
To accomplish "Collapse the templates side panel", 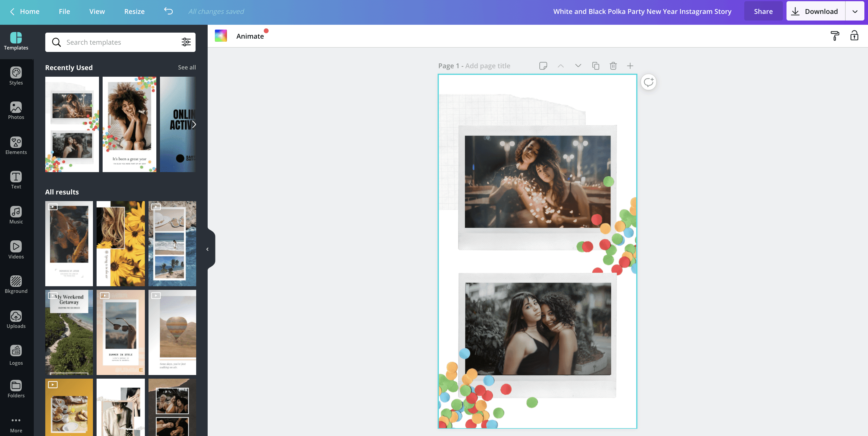I will click(208, 249).
